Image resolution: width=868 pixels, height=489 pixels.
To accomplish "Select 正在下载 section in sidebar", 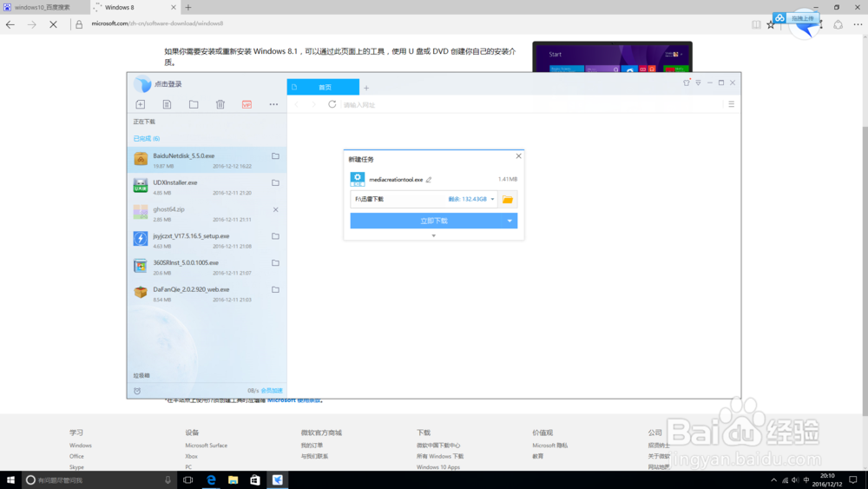I will 144,122.
